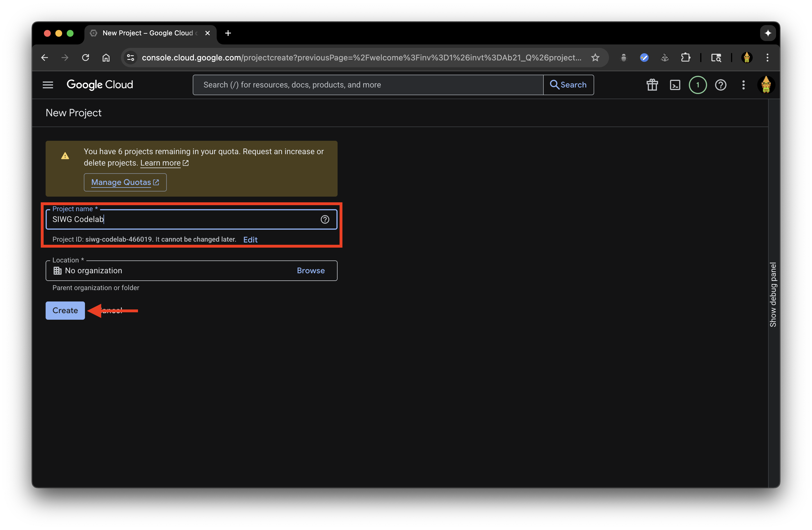Image resolution: width=812 pixels, height=530 pixels.
Task: Open Chrome's three-dot menu
Action: click(767, 58)
